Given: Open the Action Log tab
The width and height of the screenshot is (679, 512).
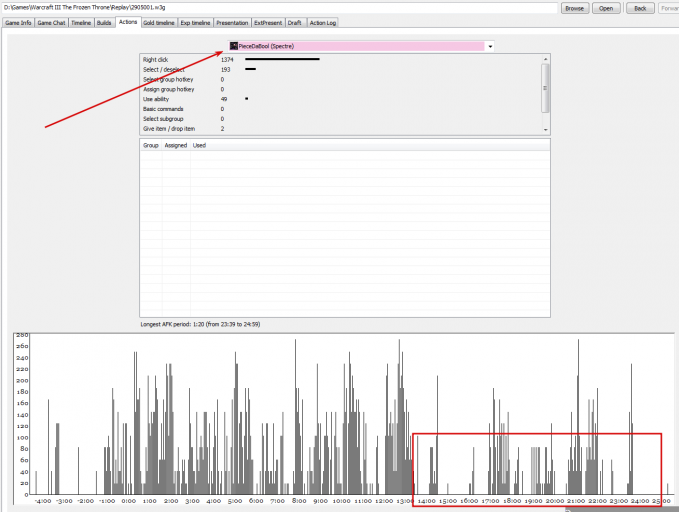Looking at the screenshot, I should coord(323,23).
